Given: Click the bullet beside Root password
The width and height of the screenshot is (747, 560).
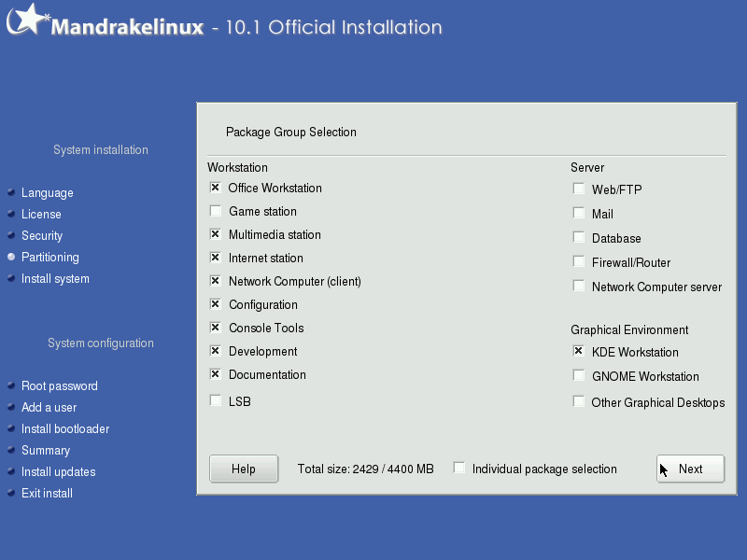Looking at the screenshot, I should coord(11,385).
